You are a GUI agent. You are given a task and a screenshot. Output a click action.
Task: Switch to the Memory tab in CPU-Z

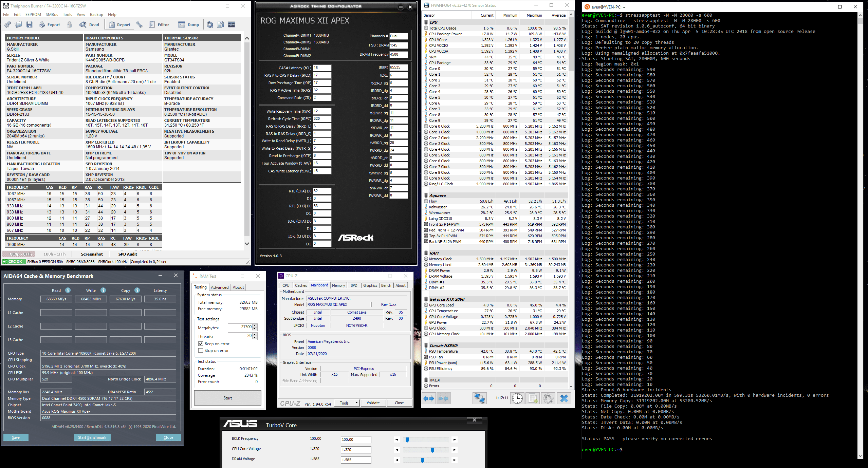pos(338,285)
